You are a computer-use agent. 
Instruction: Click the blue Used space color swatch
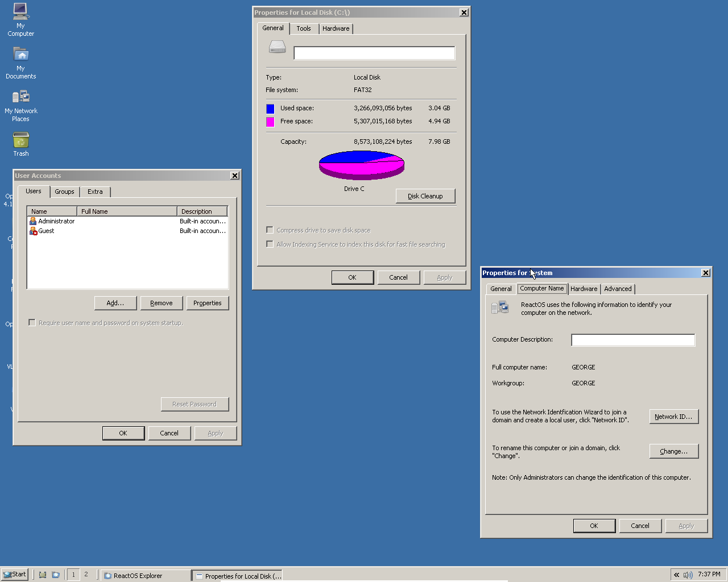270,109
